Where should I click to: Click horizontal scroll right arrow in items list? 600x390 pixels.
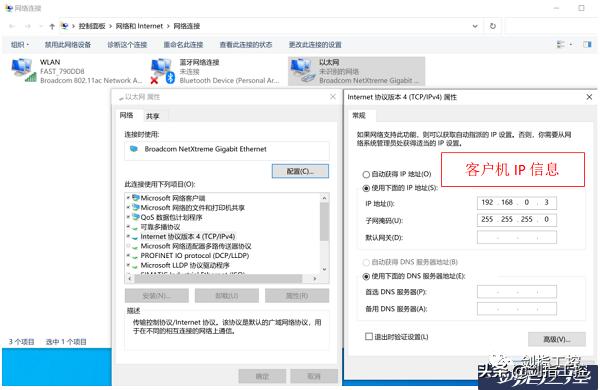pyautogui.click(x=315, y=278)
